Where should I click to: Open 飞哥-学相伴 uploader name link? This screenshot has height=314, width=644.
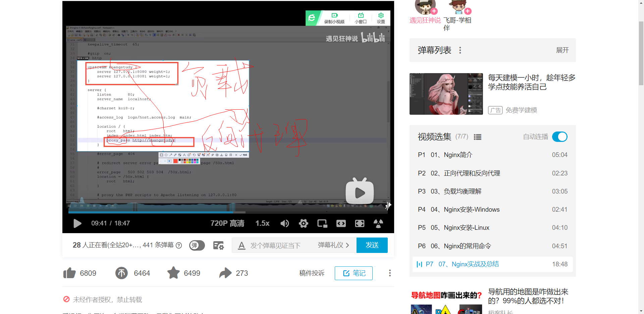[457, 24]
